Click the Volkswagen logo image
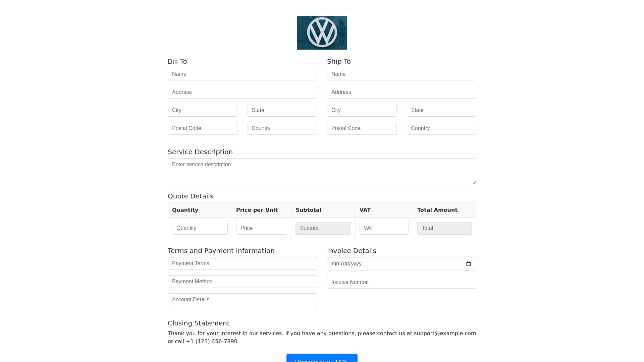The image size is (644, 362). 322,33
